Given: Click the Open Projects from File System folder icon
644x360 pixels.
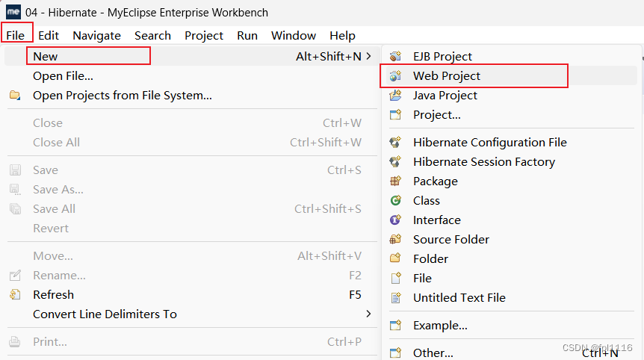Looking at the screenshot, I should click(15, 96).
